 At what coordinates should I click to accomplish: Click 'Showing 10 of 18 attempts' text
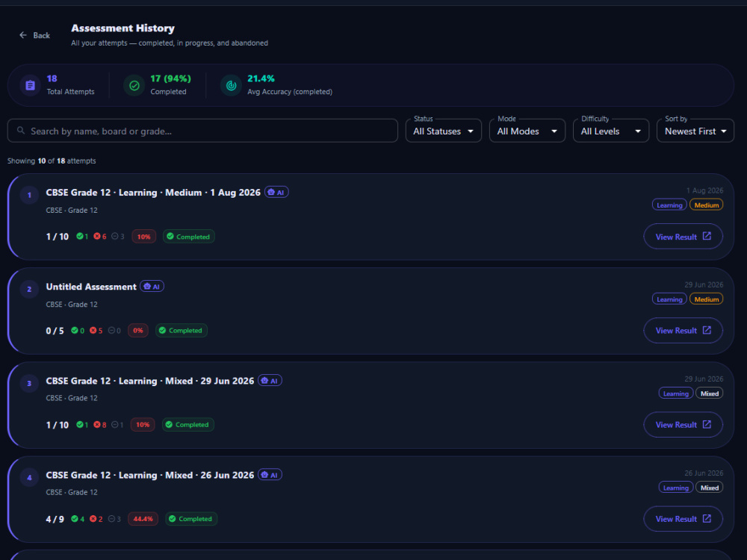click(52, 161)
